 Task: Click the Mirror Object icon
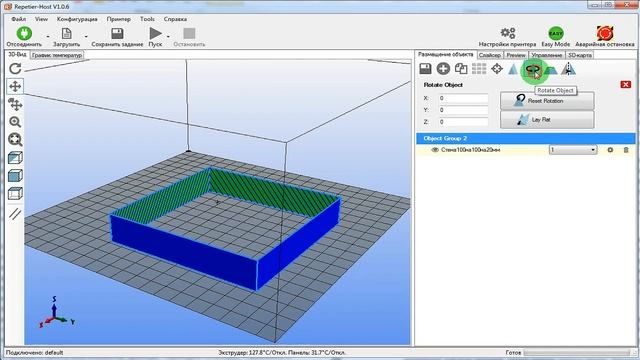569,69
